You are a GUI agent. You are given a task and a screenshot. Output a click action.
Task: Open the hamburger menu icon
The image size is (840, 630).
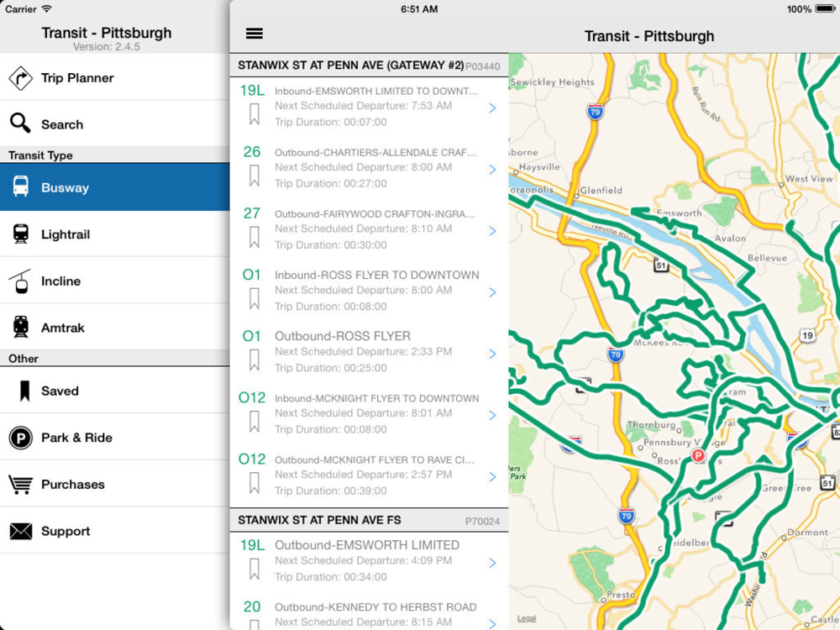click(254, 34)
